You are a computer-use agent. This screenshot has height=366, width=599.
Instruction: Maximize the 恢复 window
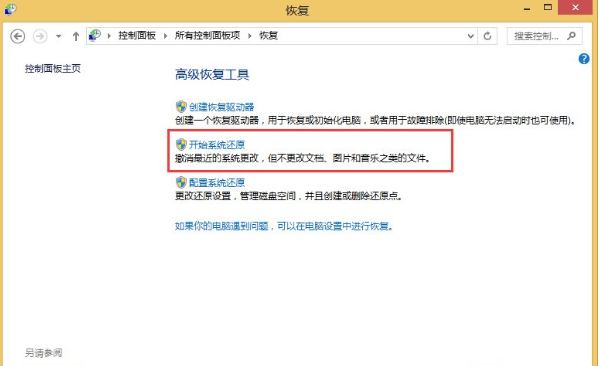[548, 7]
